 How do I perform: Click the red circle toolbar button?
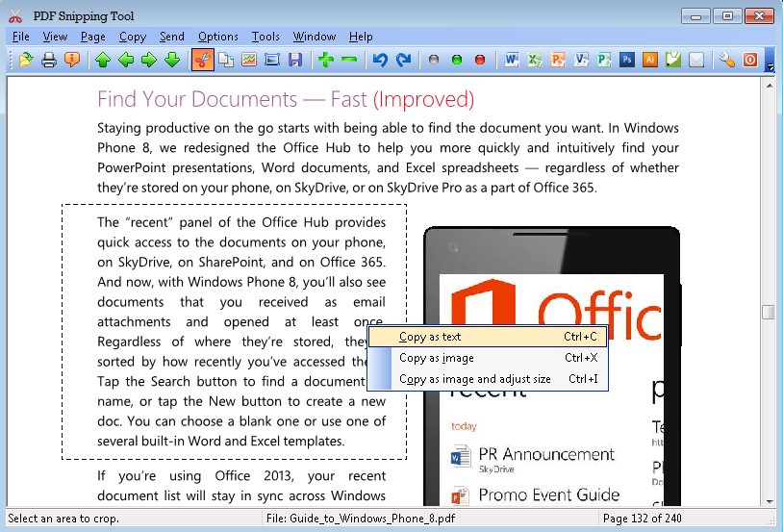click(x=480, y=60)
